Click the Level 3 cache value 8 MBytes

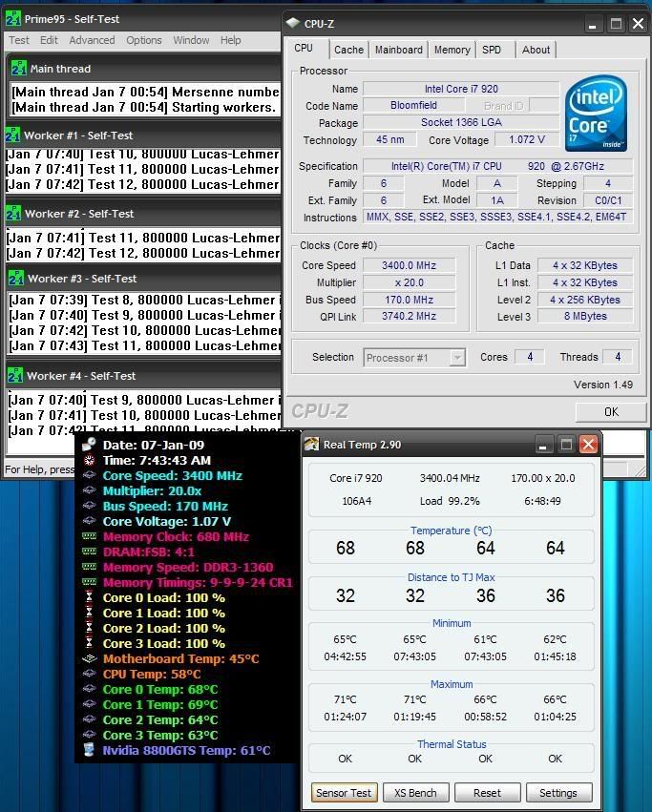click(585, 316)
